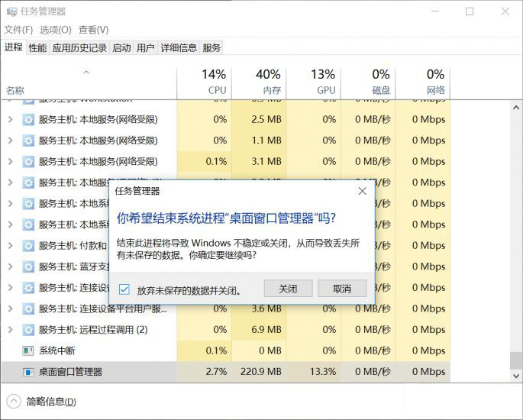The image size is (523, 420).
Task: Expand the 2.5 MB 本地服务(网络受限) row
Action: 11,119
